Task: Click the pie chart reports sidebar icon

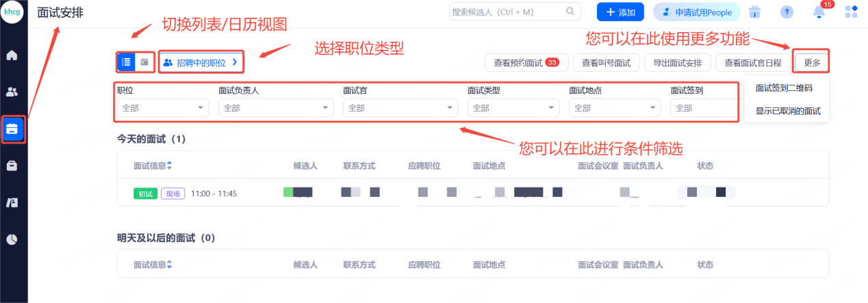Action: point(12,239)
